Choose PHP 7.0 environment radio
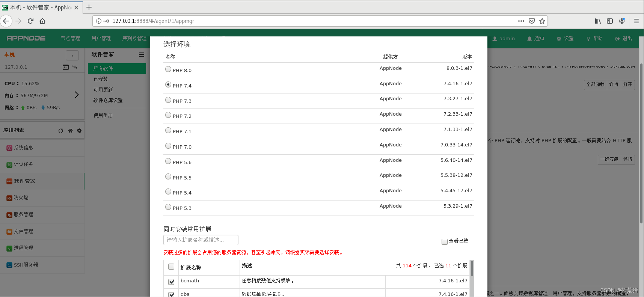The height and width of the screenshot is (297, 644). click(168, 146)
